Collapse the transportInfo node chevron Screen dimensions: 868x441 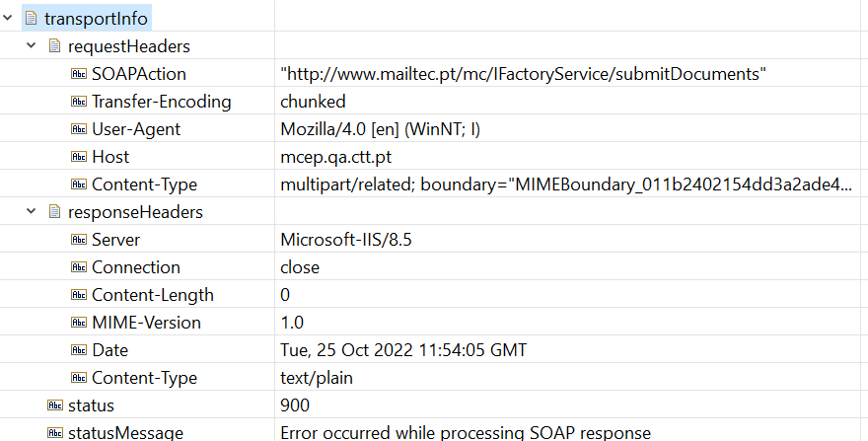(8, 18)
